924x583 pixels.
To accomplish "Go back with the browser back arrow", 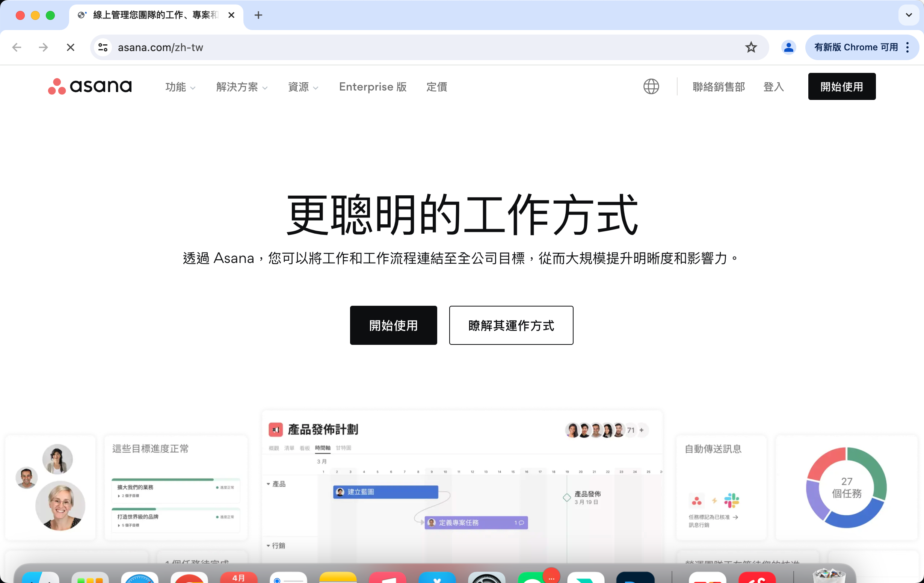I will pyautogui.click(x=17, y=47).
